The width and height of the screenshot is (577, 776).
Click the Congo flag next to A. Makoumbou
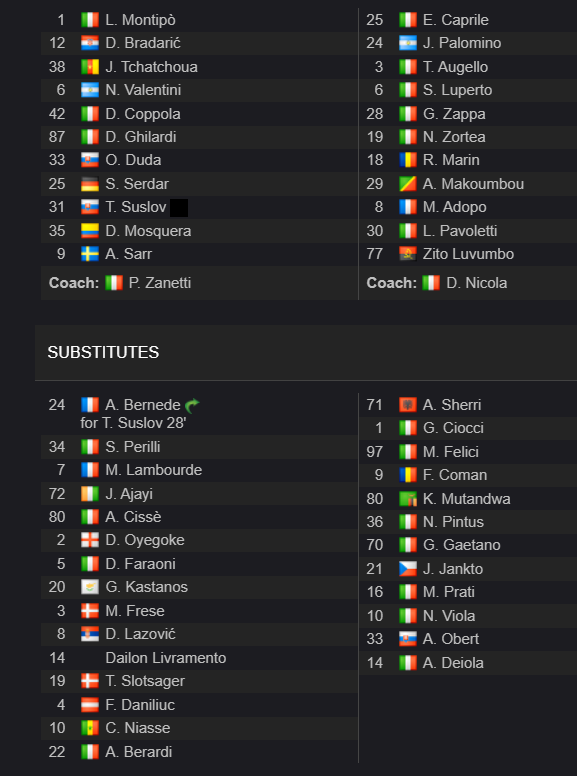click(x=408, y=184)
